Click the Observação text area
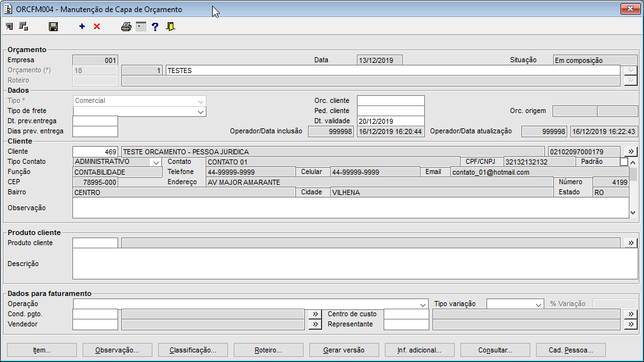This screenshot has height=362, width=644. pyautogui.click(x=351, y=208)
